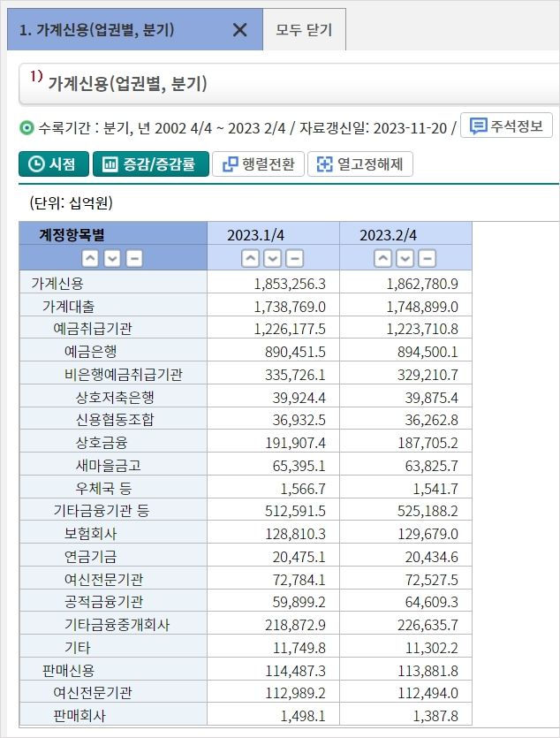Select the 우체국 등 row label
This screenshot has width=560, height=738.
coord(104,489)
